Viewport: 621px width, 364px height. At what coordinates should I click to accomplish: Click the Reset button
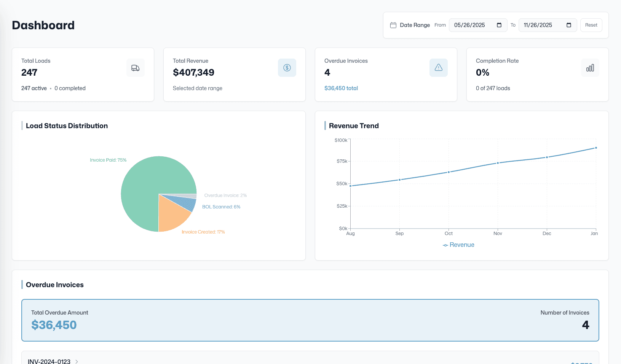point(591,25)
